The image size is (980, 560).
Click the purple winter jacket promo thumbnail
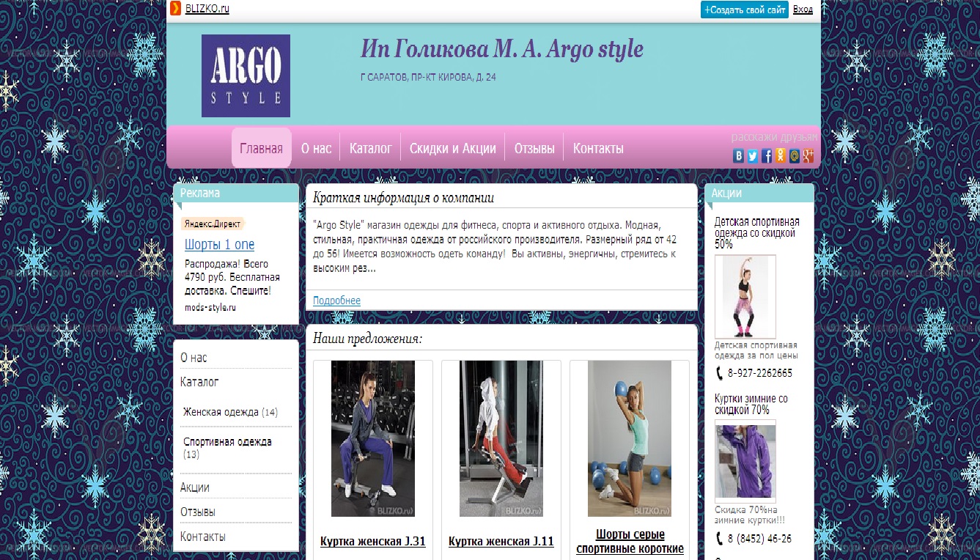click(x=745, y=461)
